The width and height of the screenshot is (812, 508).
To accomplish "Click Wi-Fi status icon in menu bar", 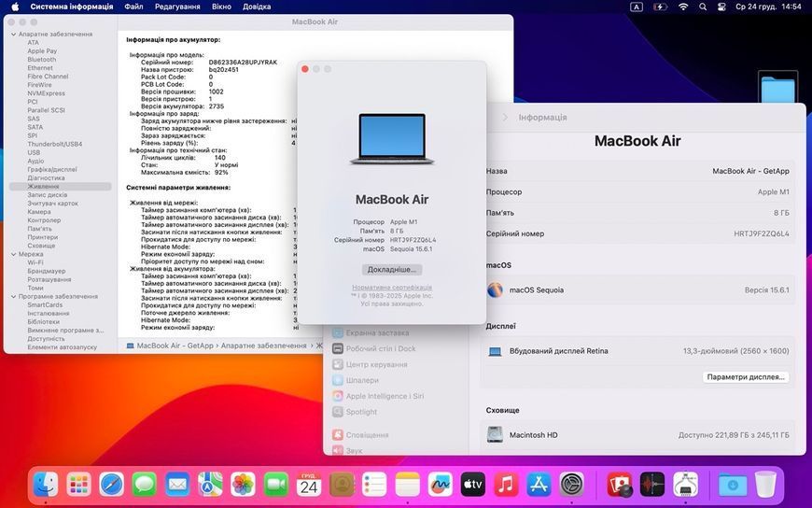I will coord(683,7).
